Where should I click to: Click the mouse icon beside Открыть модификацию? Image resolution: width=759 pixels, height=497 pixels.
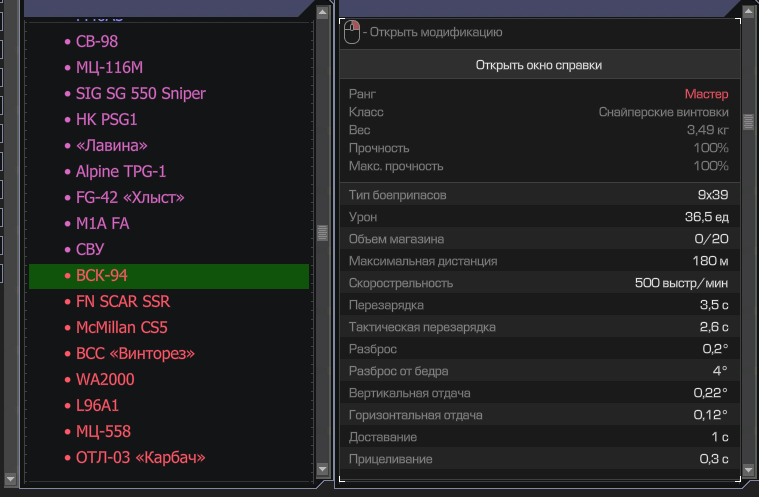(x=352, y=32)
